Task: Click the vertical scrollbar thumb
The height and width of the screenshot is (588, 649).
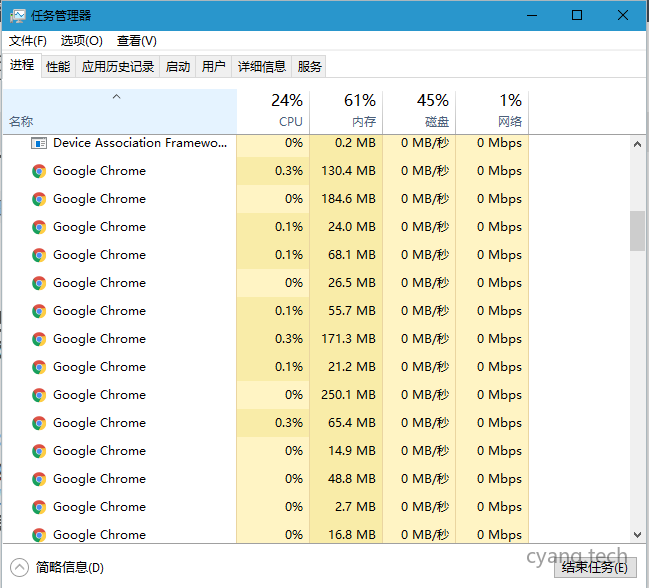Action: [x=637, y=231]
